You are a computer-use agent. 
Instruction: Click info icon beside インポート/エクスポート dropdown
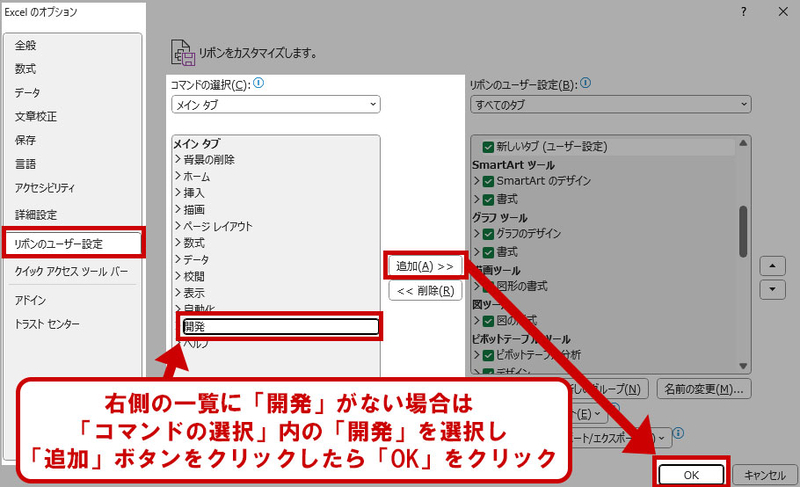pyautogui.click(x=678, y=433)
